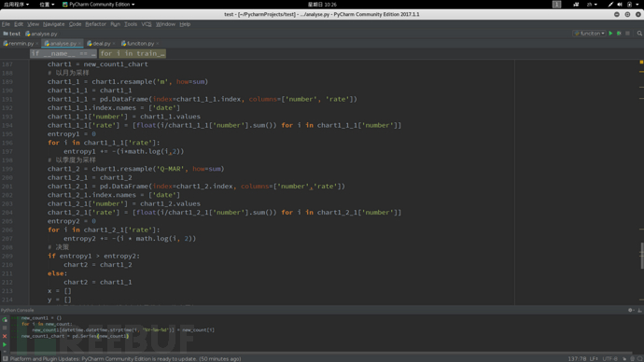
Task: Open the File menu
Action: pyautogui.click(x=6, y=24)
